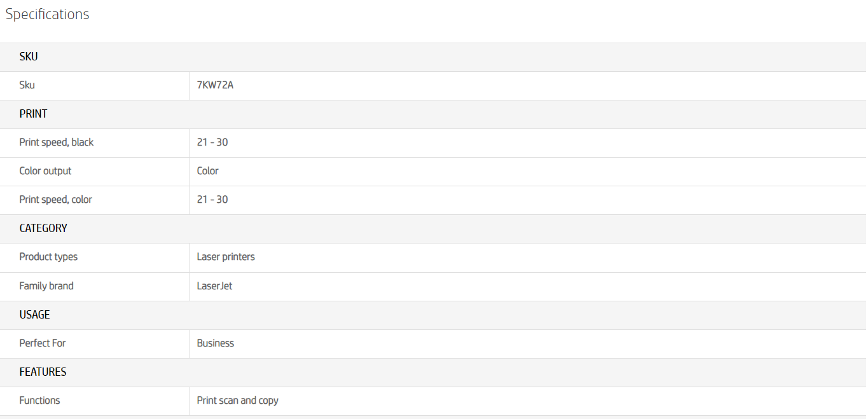The height and width of the screenshot is (419, 868).
Task: Click the Specifications heading
Action: point(48,15)
